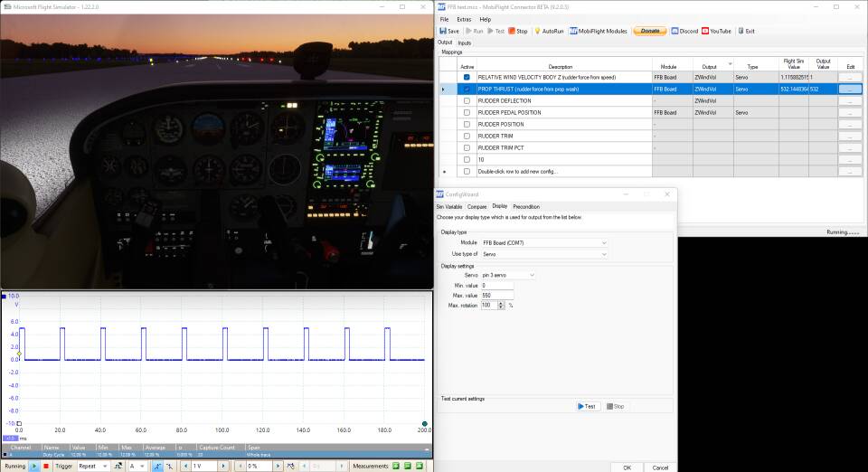Open the Extras menu
The image size is (868, 472).
point(464,19)
